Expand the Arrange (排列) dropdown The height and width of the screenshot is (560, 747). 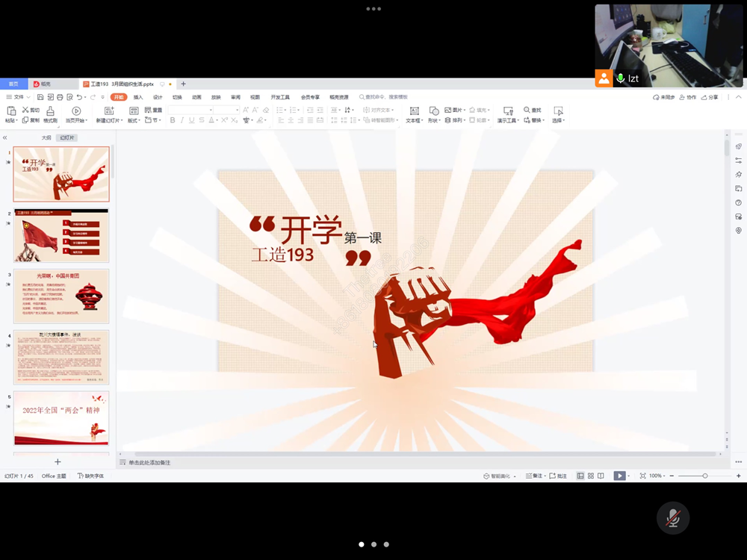(456, 120)
